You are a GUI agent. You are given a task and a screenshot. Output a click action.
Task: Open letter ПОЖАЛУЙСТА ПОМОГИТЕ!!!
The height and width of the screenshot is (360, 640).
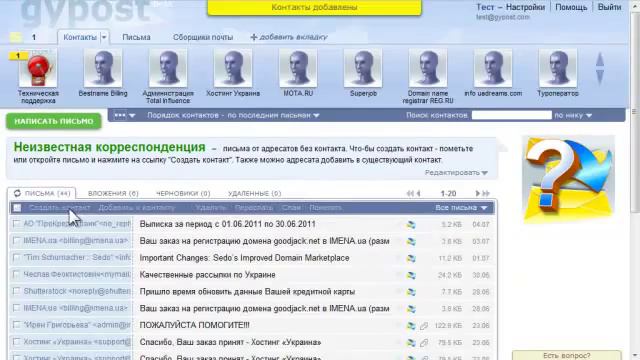pos(194,325)
